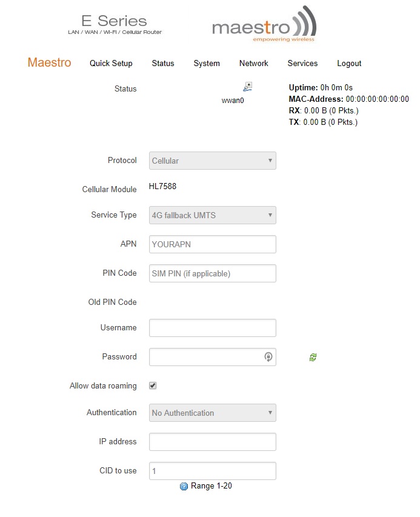Click into the IP address field
Screen dimensions: 420x517
click(x=213, y=442)
